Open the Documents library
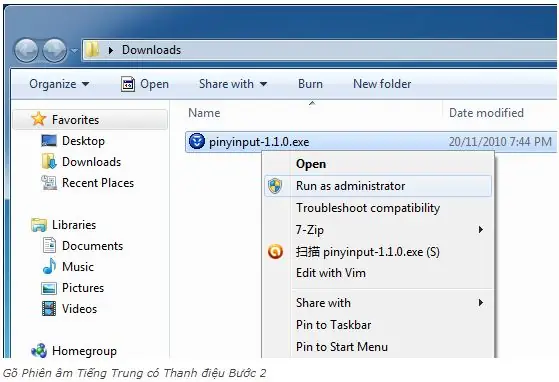Screen dimensions: 559x382 (x=92, y=246)
